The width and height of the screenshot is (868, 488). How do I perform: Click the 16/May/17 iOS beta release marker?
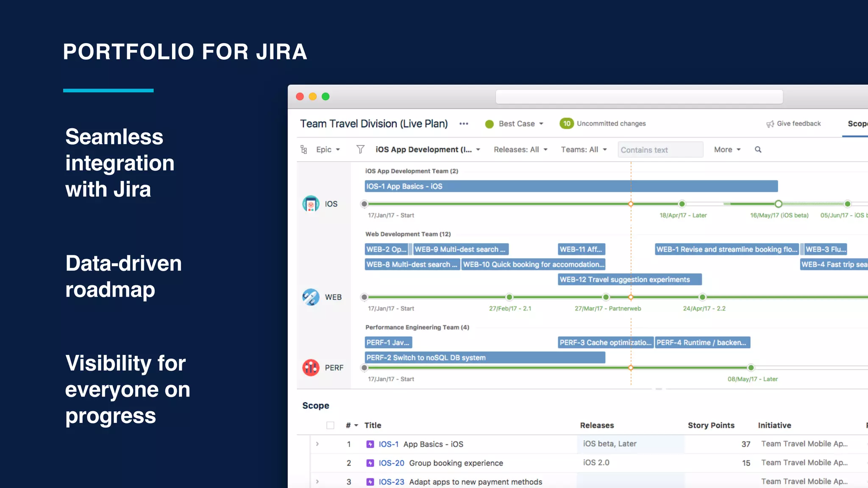tap(778, 204)
